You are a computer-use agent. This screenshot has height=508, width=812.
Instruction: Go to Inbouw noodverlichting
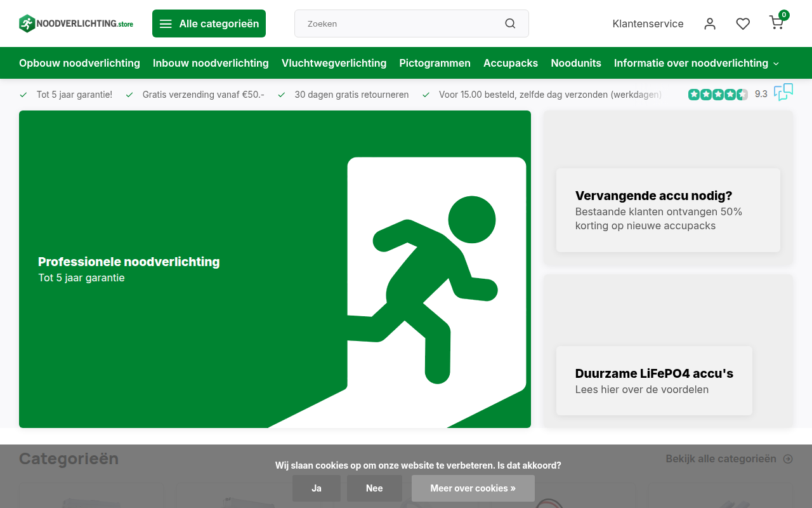click(211, 63)
